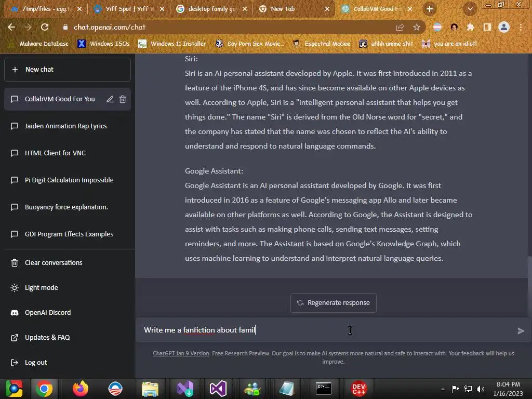This screenshot has height=399, width=532.
Task: Open Chrome from the taskbar
Action: click(x=44, y=389)
